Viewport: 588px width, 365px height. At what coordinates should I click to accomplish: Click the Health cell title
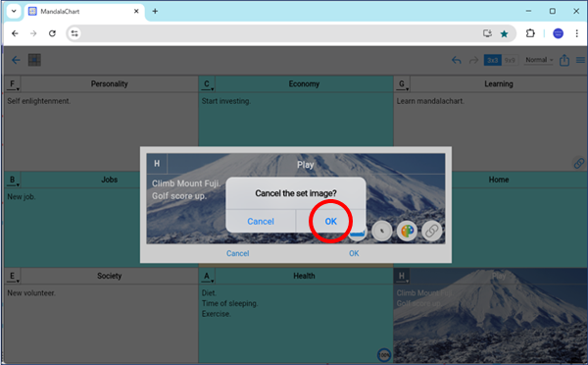304,276
